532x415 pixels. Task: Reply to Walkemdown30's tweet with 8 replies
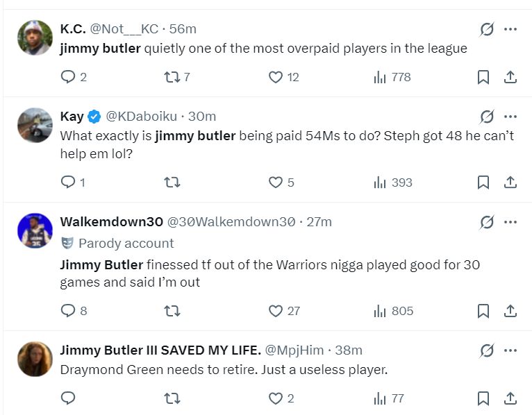pos(68,310)
